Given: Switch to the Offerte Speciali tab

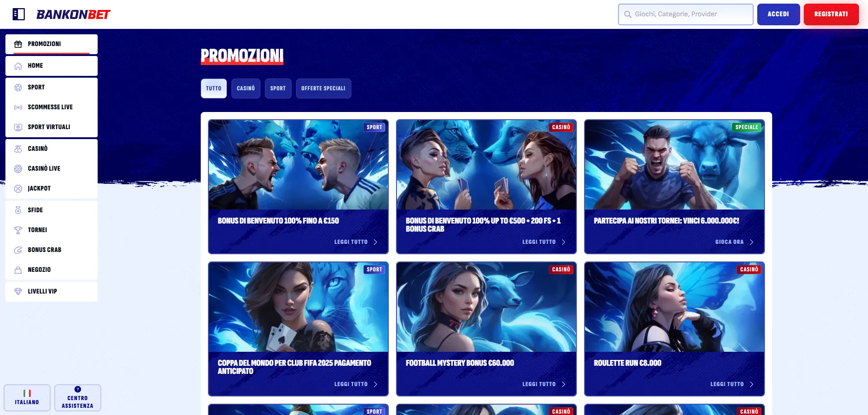Looking at the screenshot, I should 323,89.
